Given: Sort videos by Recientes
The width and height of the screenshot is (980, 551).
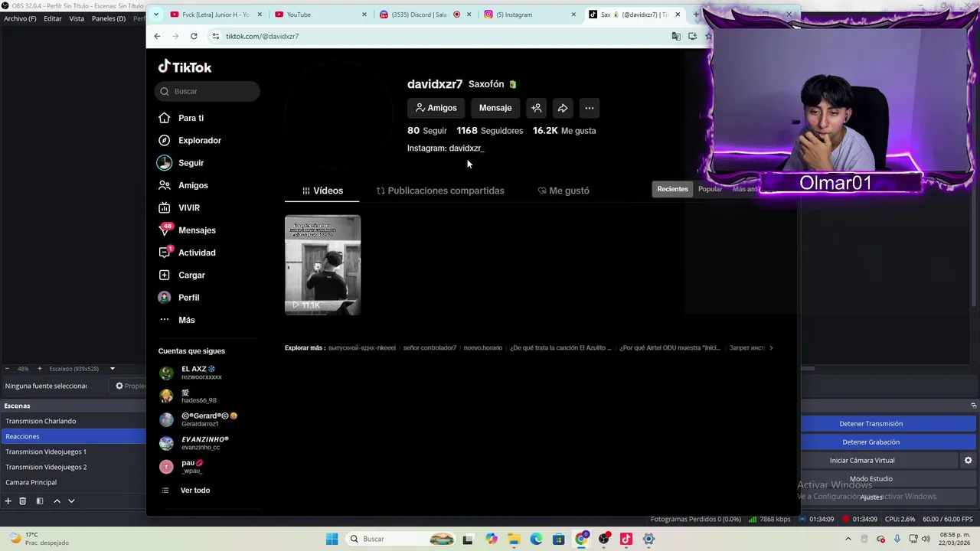Looking at the screenshot, I should [672, 189].
